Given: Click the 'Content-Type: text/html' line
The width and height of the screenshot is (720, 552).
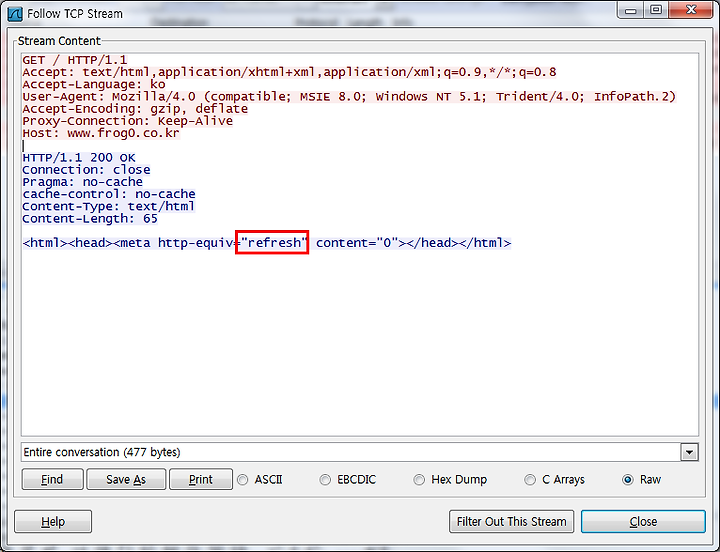Looking at the screenshot, I should [108, 206].
